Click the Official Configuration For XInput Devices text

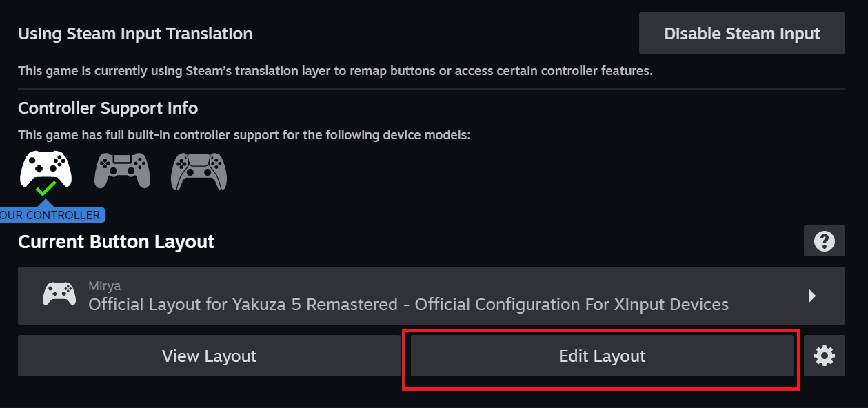(572, 304)
